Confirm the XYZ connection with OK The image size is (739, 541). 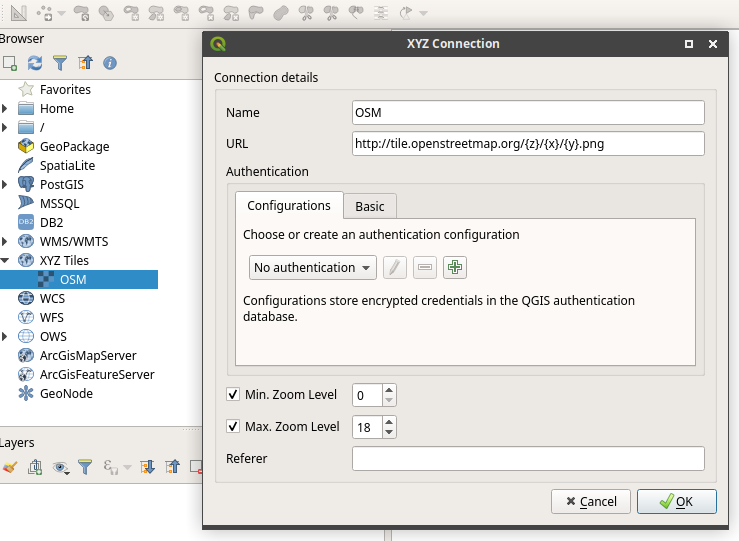pyautogui.click(x=677, y=501)
